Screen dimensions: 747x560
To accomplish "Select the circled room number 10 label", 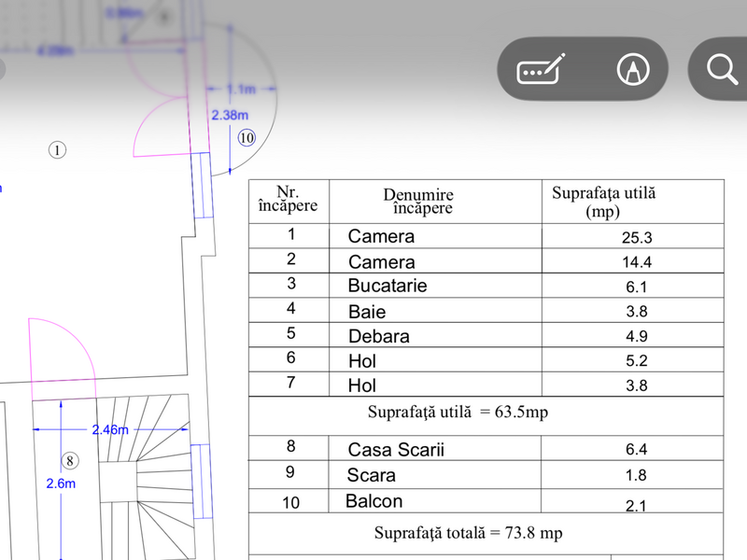I will tap(247, 138).
